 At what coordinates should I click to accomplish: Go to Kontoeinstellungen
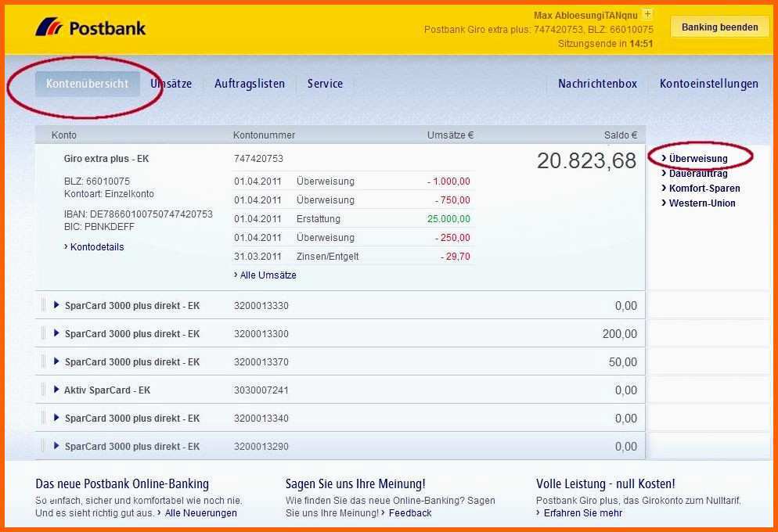[x=708, y=84]
